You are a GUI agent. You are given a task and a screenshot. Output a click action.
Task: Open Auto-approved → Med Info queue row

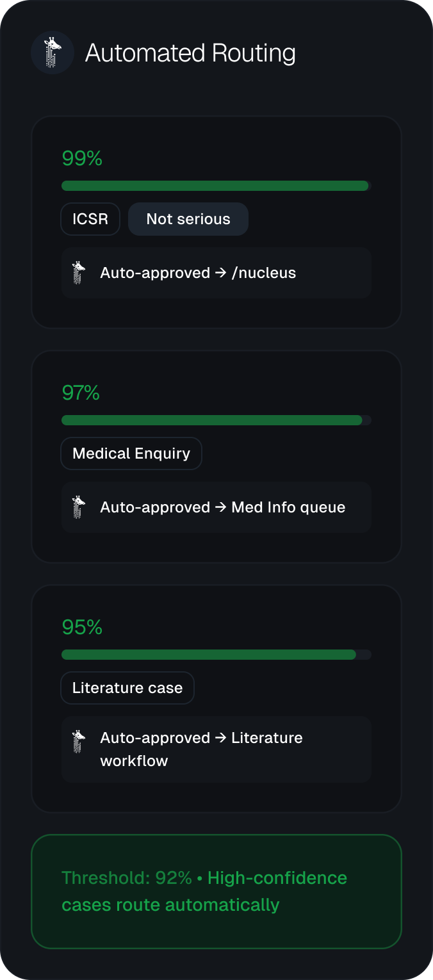pos(216,507)
